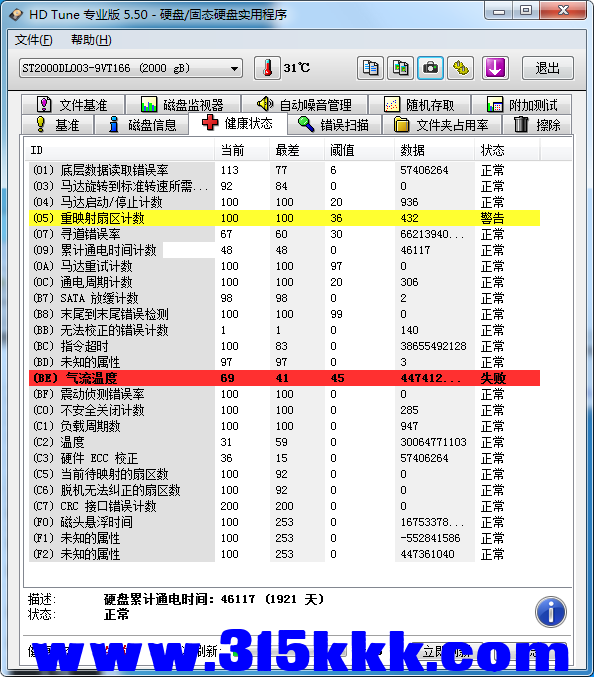Select the (09) 累计通电时间计数 row
Viewport: 594px width, 677px height.
[x=284, y=250]
